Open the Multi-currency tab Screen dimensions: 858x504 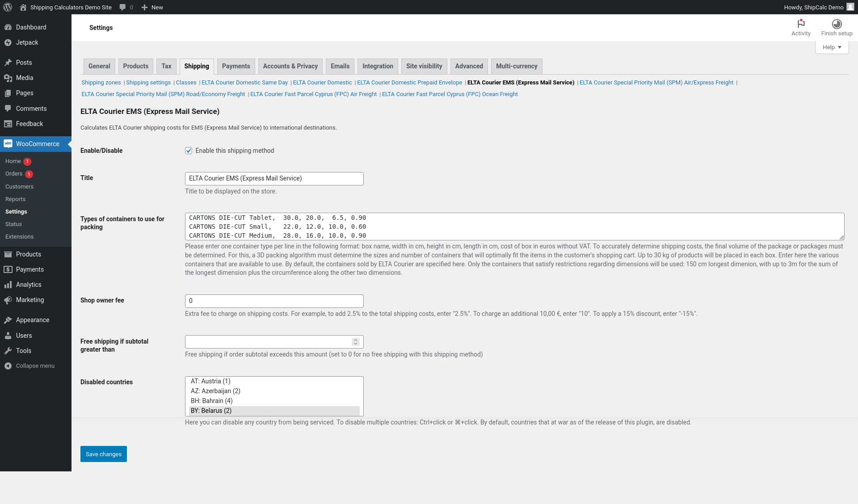[517, 66]
